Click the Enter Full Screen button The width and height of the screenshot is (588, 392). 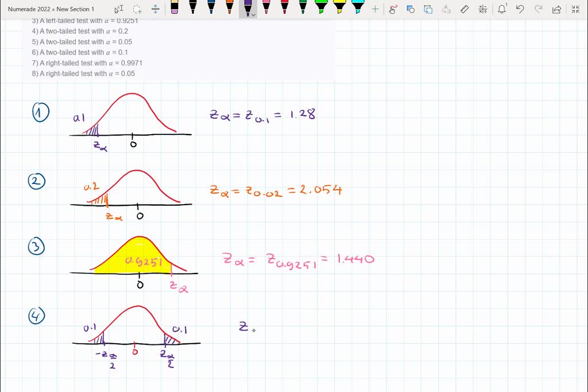point(574,9)
